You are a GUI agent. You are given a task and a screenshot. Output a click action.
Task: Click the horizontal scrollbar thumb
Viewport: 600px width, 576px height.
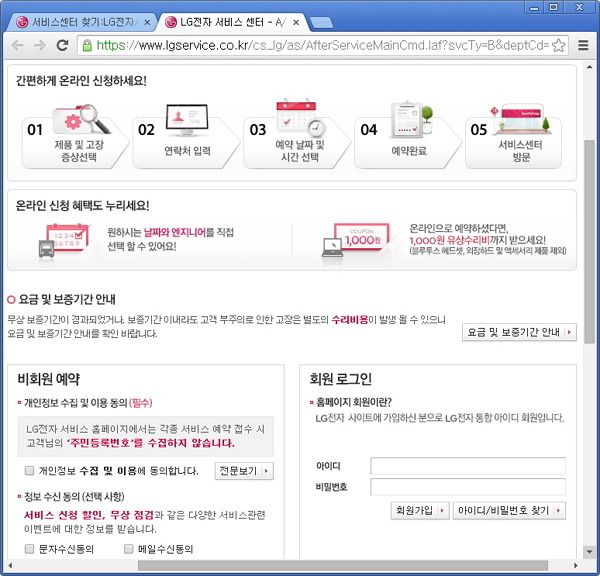point(343,565)
